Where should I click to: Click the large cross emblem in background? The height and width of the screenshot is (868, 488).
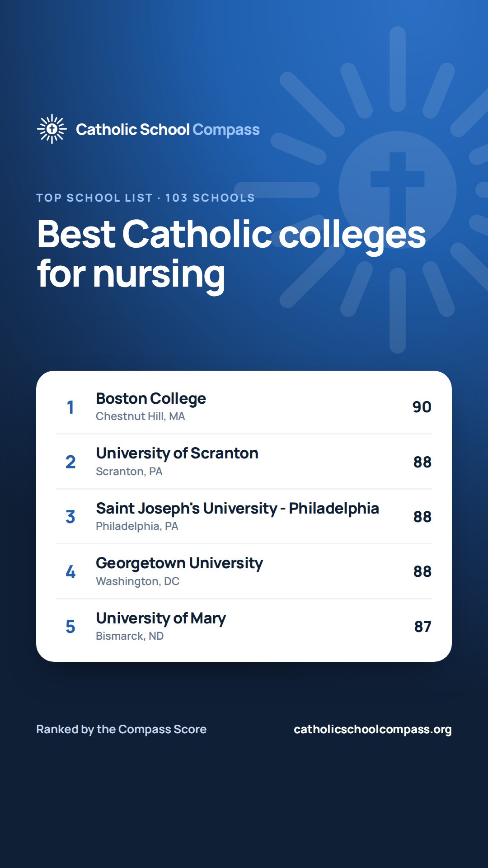pos(398,190)
